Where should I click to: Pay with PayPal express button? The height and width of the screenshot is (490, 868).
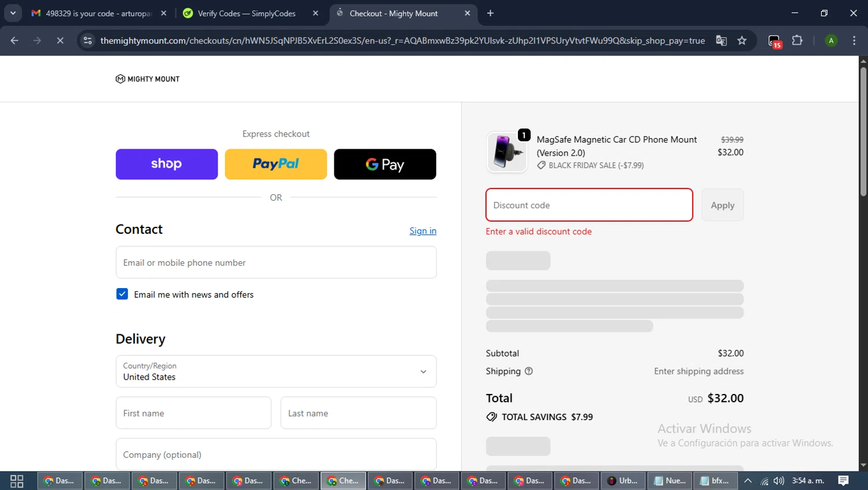coord(275,164)
